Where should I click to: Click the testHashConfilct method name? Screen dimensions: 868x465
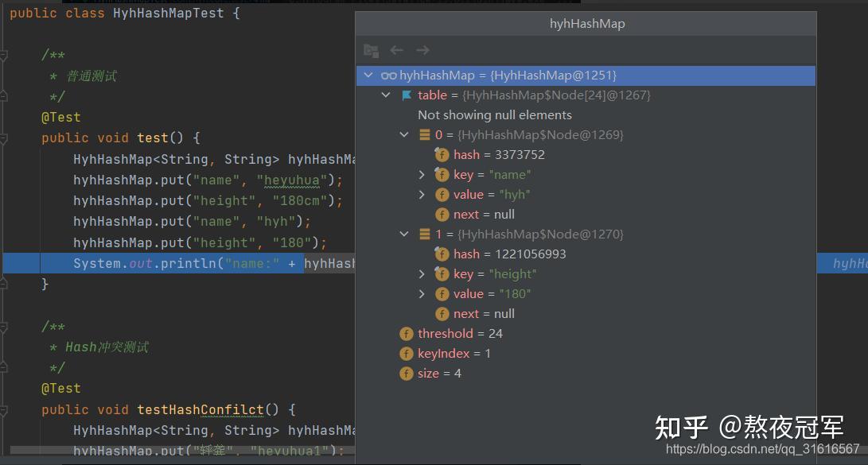200,410
